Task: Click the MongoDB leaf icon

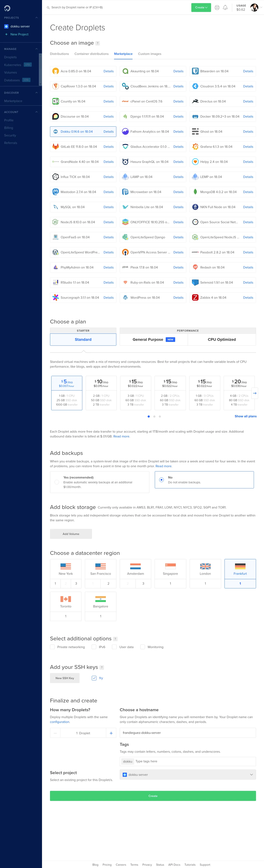Action: (195, 192)
